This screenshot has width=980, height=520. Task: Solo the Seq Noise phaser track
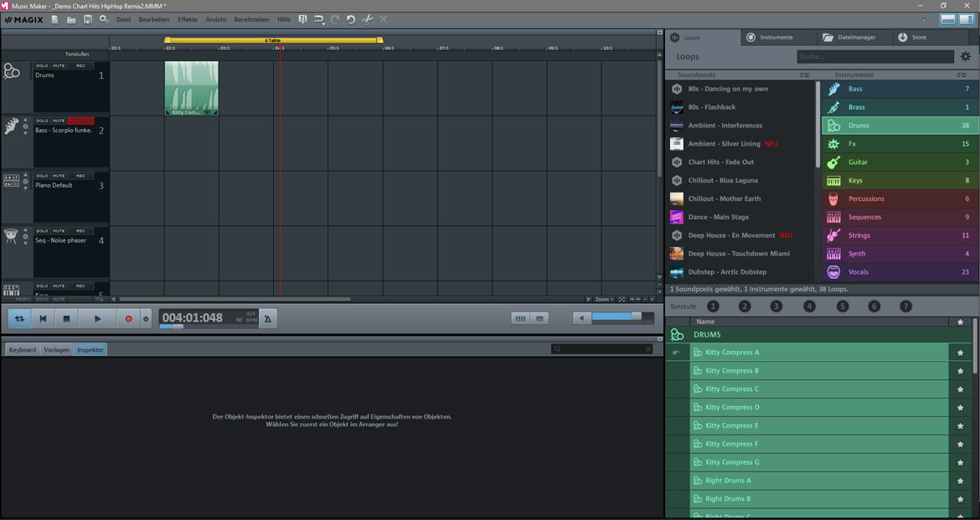pyautogui.click(x=42, y=230)
